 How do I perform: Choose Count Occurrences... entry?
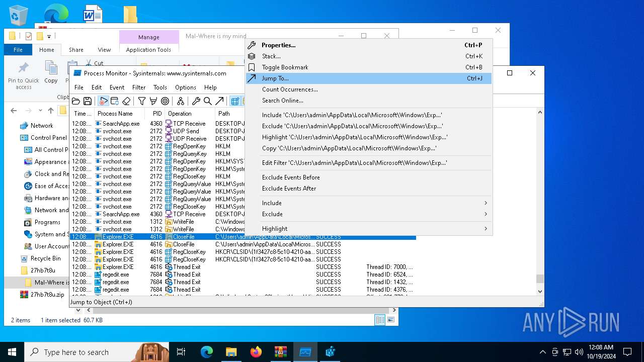click(x=369, y=89)
